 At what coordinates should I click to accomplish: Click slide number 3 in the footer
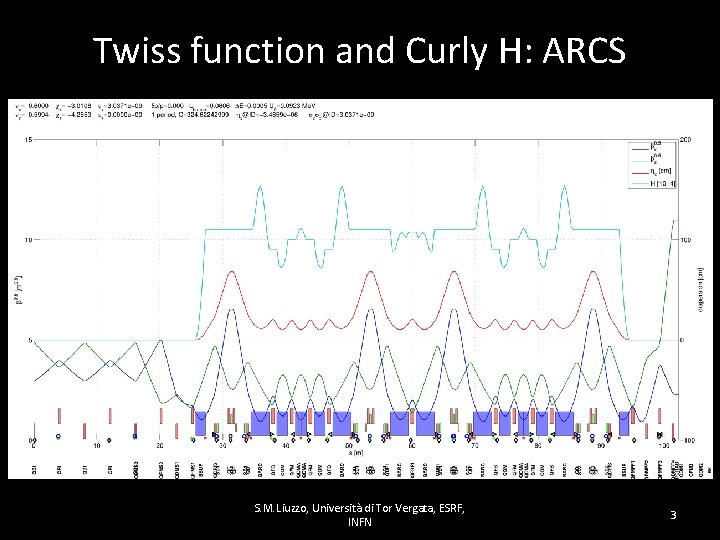(x=674, y=515)
